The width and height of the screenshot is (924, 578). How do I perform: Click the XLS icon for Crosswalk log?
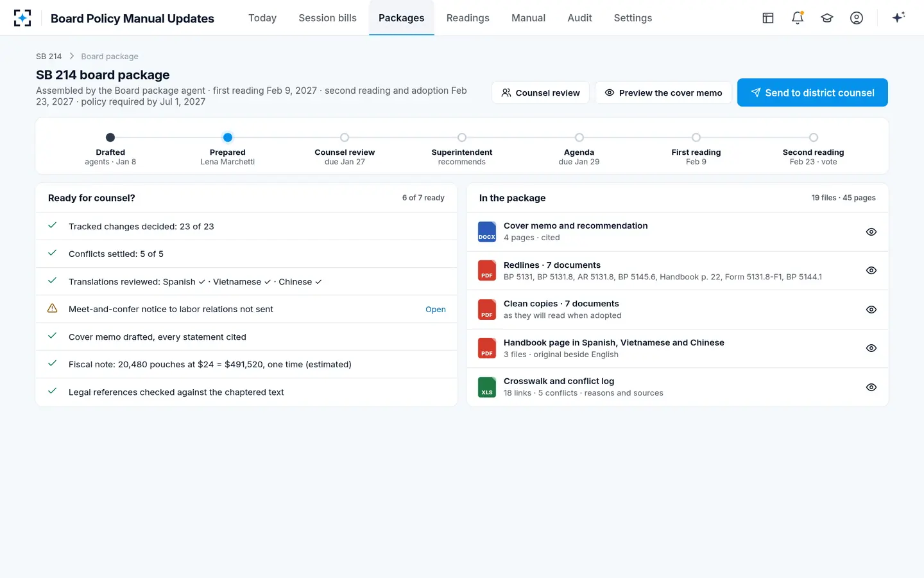(487, 387)
